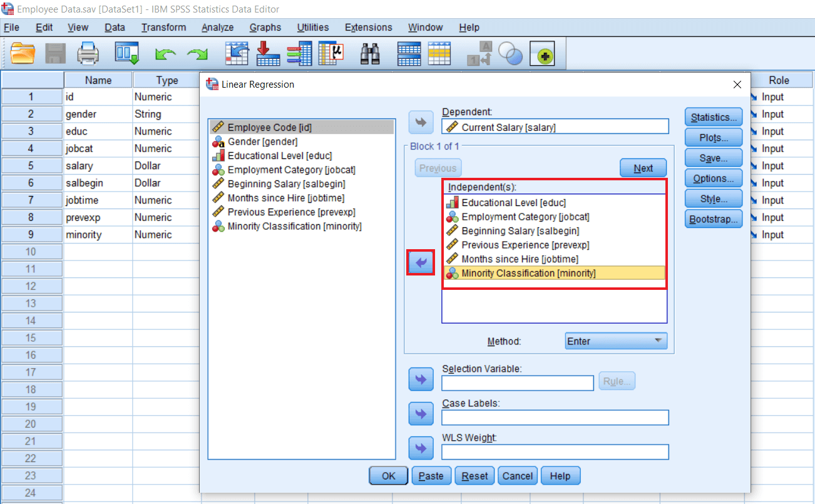The image size is (815, 504).
Task: Click the blue split table toolbar icon
Action: [409, 53]
